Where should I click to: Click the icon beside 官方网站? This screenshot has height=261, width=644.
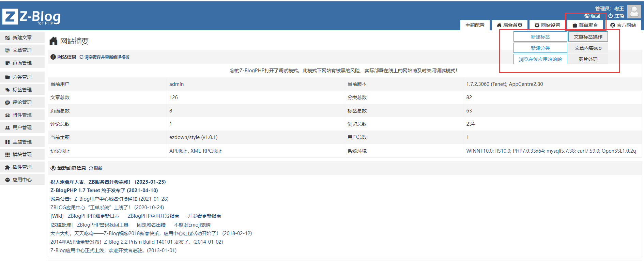click(613, 25)
